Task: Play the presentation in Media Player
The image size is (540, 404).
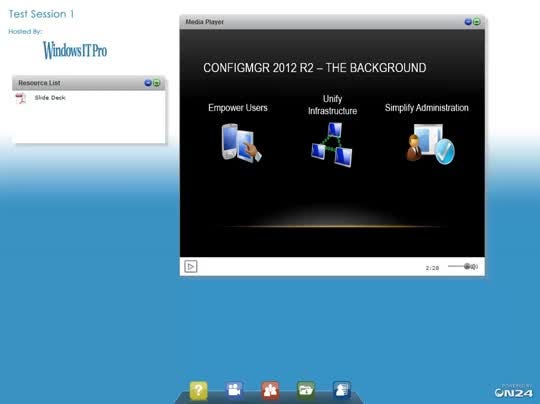Action: tap(190, 266)
